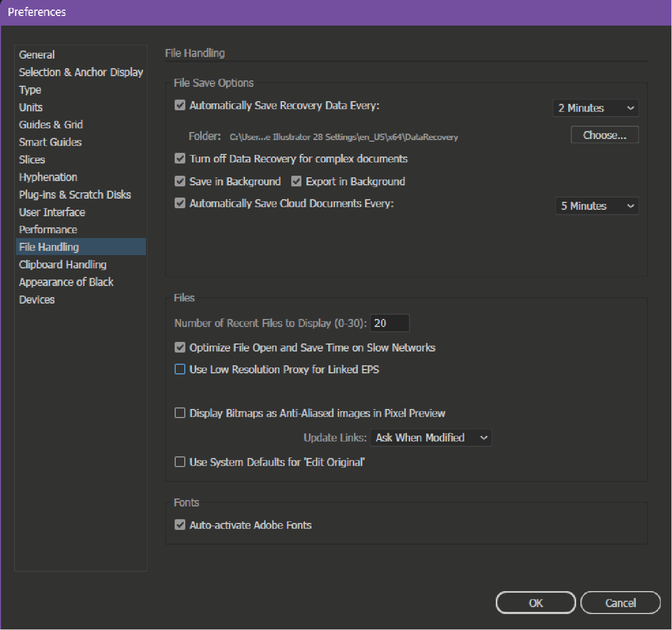Image resolution: width=672 pixels, height=630 pixels.
Task: Select the Performance preferences section
Action: [x=48, y=229]
